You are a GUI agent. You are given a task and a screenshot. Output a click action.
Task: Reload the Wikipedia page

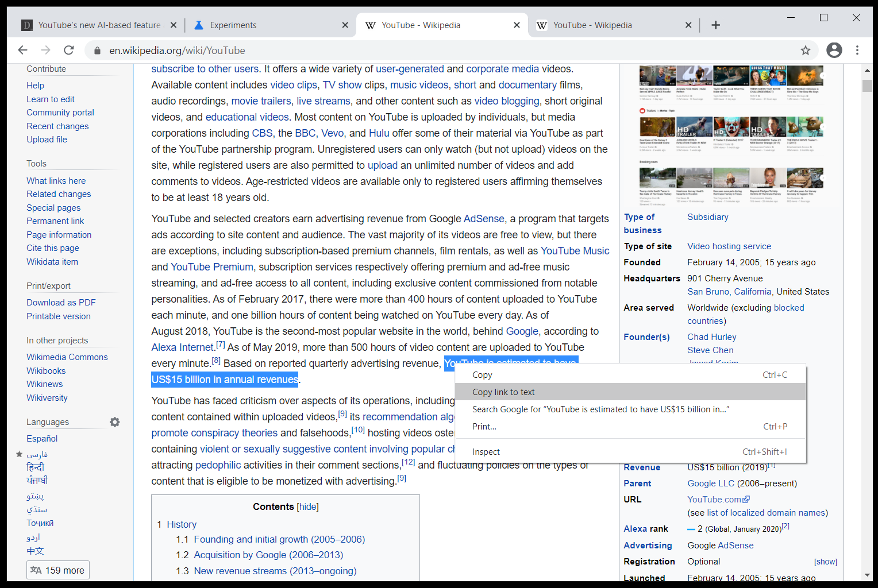click(69, 51)
